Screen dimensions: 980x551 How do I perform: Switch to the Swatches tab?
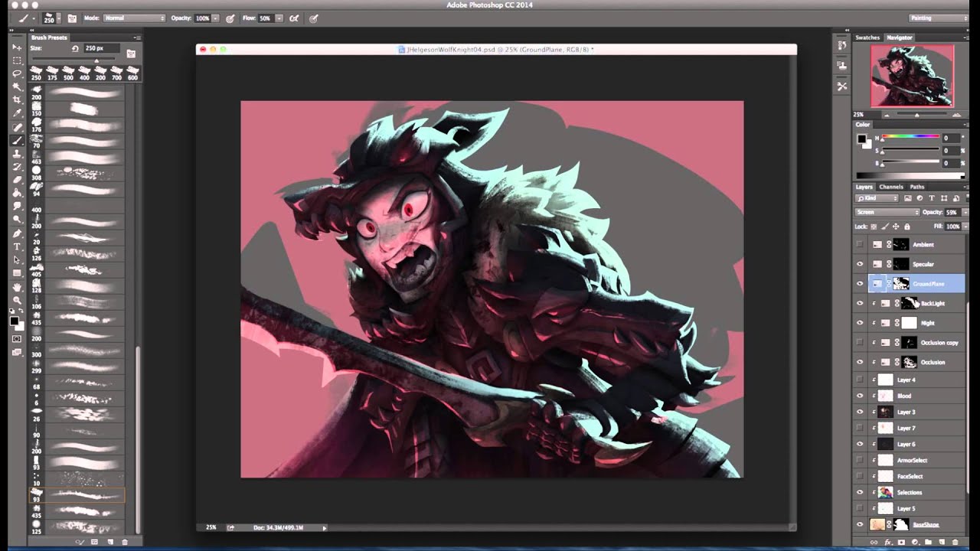(x=867, y=37)
